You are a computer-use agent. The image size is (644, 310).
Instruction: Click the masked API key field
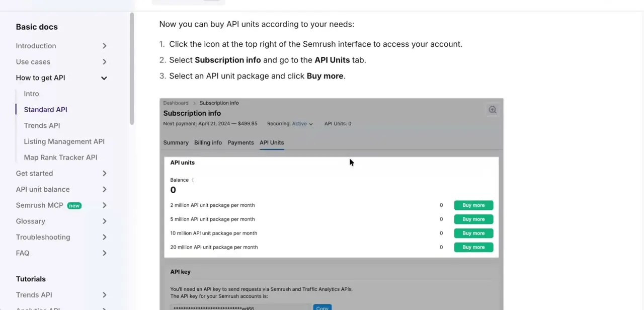click(x=240, y=307)
